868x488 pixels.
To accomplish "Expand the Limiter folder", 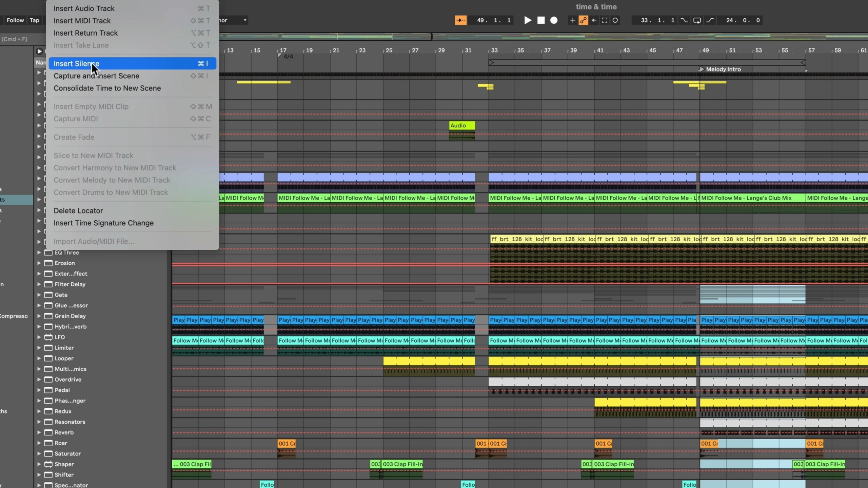I will tap(39, 348).
